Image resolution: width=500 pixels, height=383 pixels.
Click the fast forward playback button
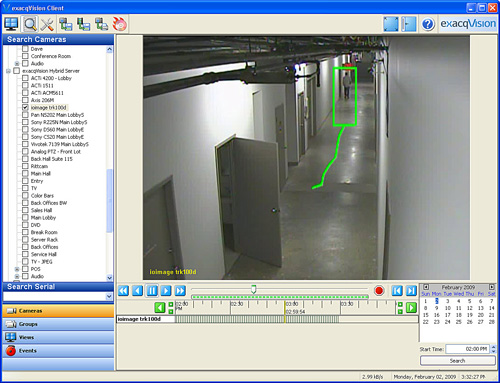180,291
